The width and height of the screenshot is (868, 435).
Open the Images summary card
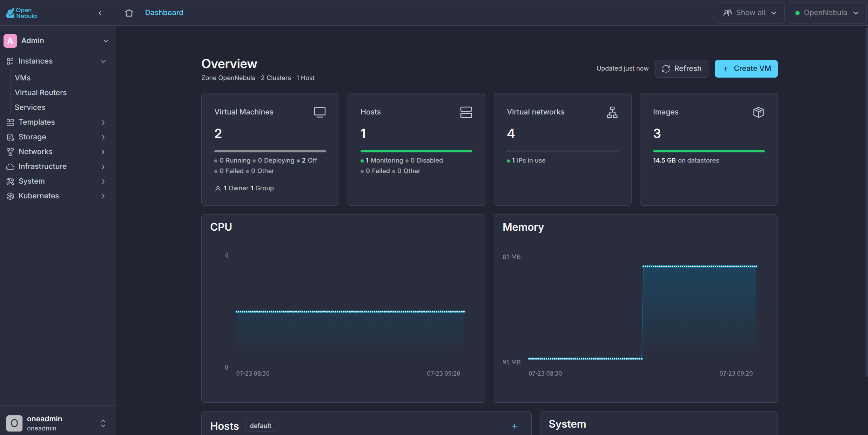tap(709, 149)
